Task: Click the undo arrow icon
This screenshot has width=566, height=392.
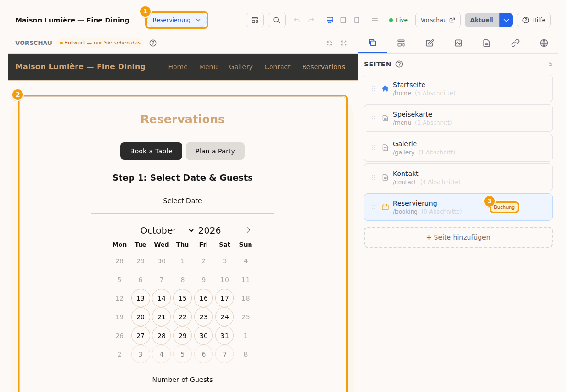Action: pyautogui.click(x=297, y=20)
